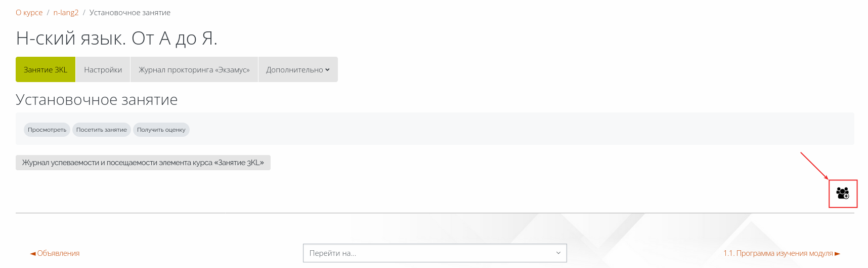Click the course title Н-ский язык. От А до Я.
868x268 pixels.
coord(117,39)
